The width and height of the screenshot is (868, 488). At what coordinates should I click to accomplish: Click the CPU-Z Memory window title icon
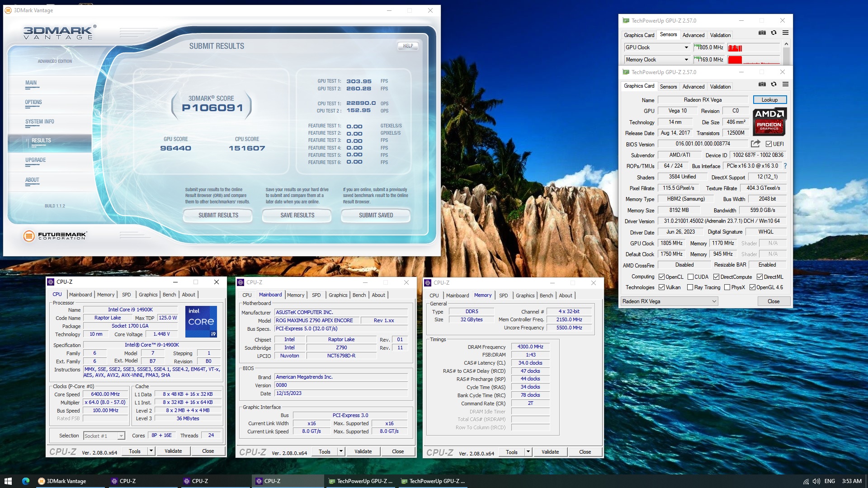[x=428, y=283]
